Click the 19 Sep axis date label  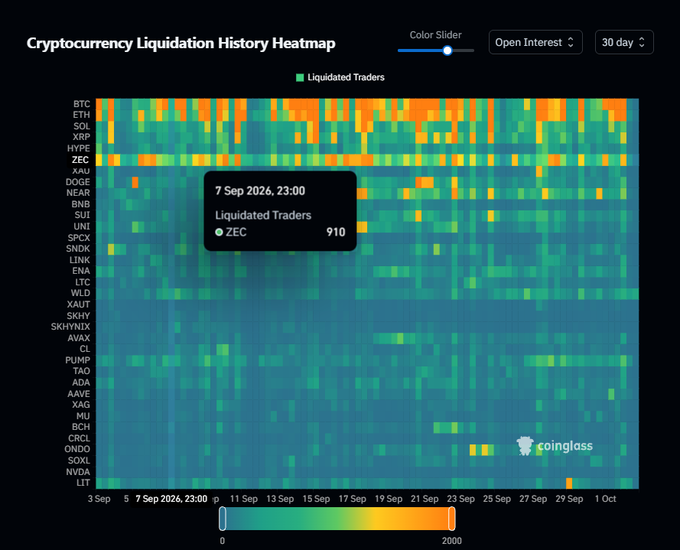click(x=389, y=499)
